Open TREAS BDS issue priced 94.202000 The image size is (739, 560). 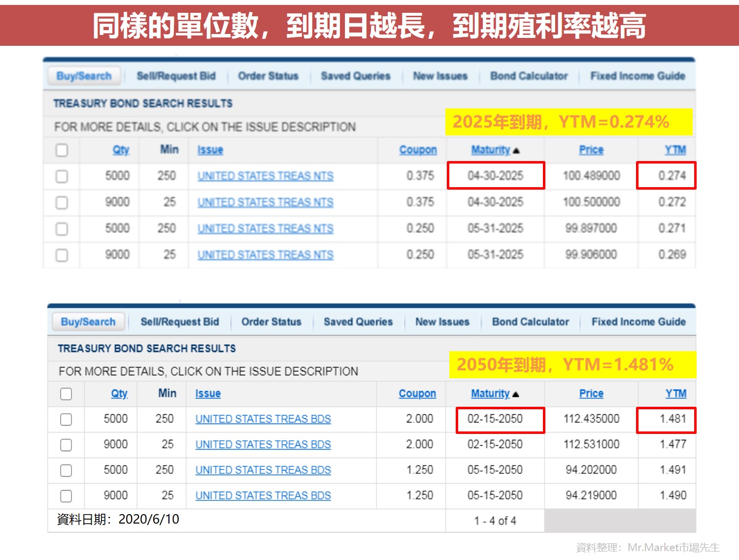263,470
